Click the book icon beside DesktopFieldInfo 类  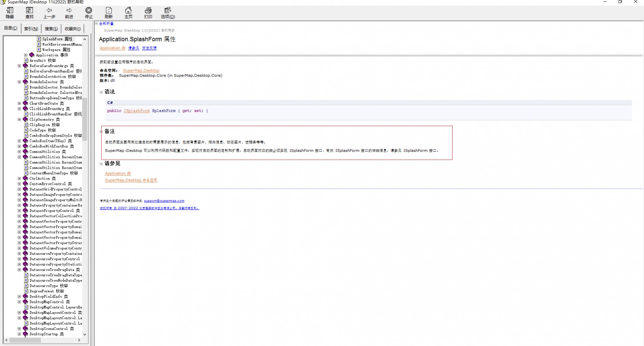point(25,296)
